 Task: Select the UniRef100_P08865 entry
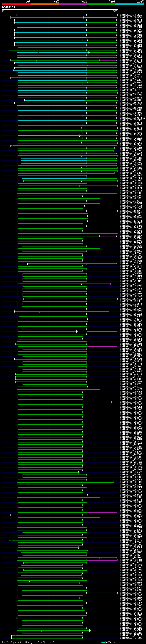131,454
